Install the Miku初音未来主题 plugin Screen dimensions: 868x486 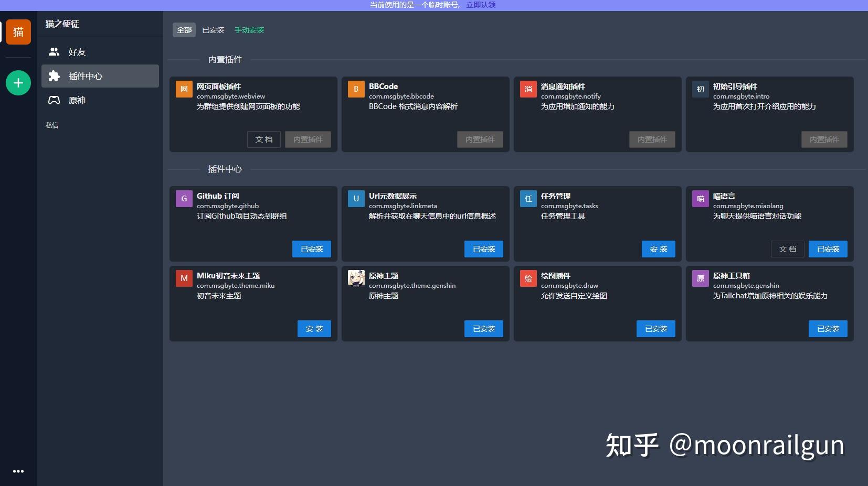click(314, 329)
